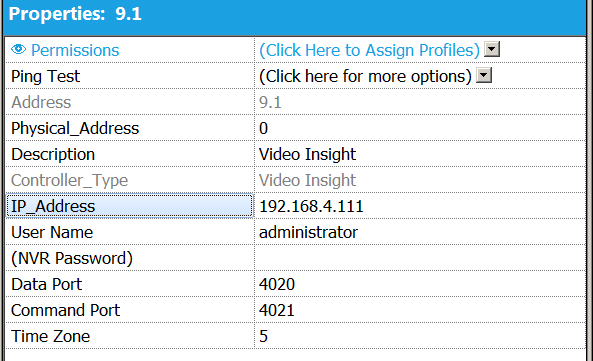The image size is (593, 361).
Task: Click the 'Click Here to Assign Profiles' link
Action: click(369, 50)
